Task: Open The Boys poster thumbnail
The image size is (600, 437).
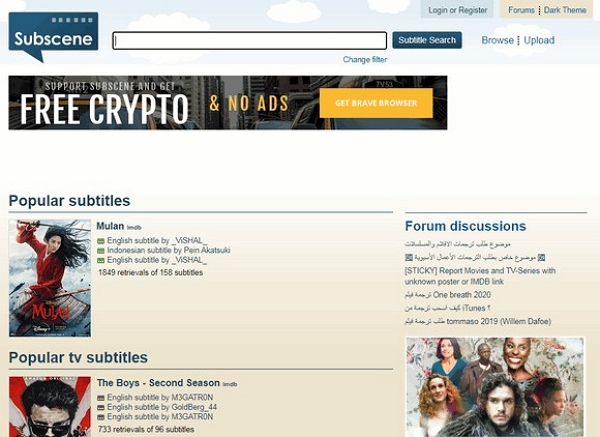Action: [x=50, y=407]
